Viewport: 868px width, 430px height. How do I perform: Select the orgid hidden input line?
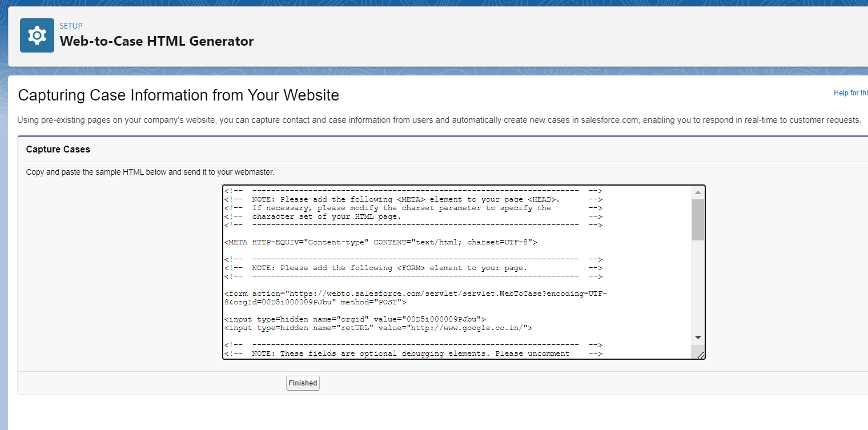tap(355, 319)
